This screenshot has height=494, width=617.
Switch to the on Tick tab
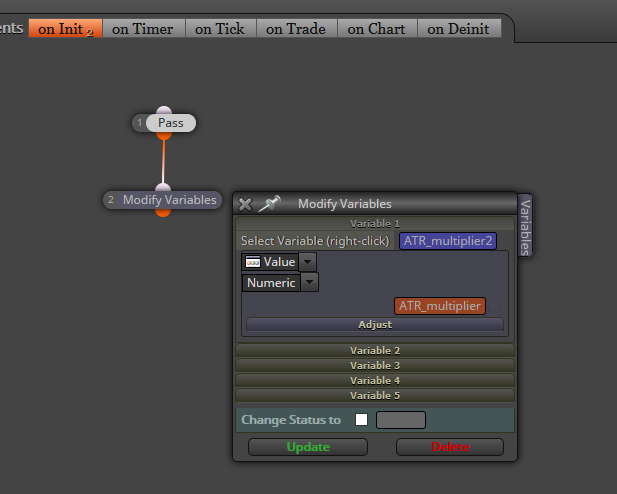[x=220, y=29]
